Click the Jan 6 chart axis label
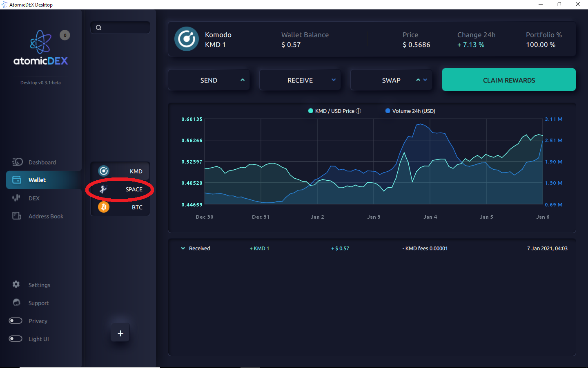Viewport: 588px width, 368px height. pyautogui.click(x=543, y=217)
